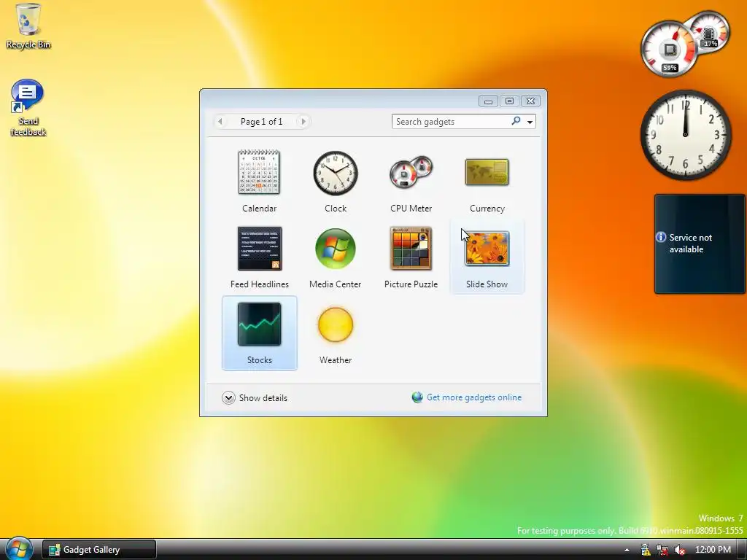Screen dimensions: 747x560
Task: Open the Recycle Bin on desktop
Action: pos(28,26)
